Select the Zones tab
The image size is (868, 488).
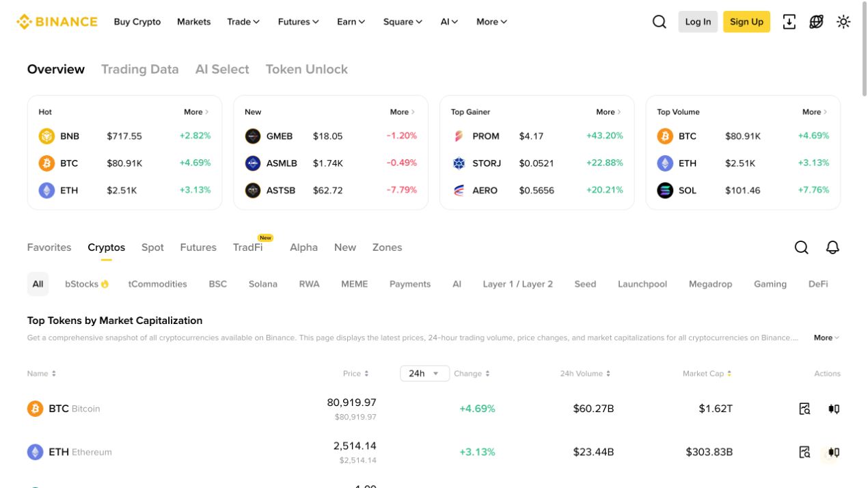coord(387,247)
